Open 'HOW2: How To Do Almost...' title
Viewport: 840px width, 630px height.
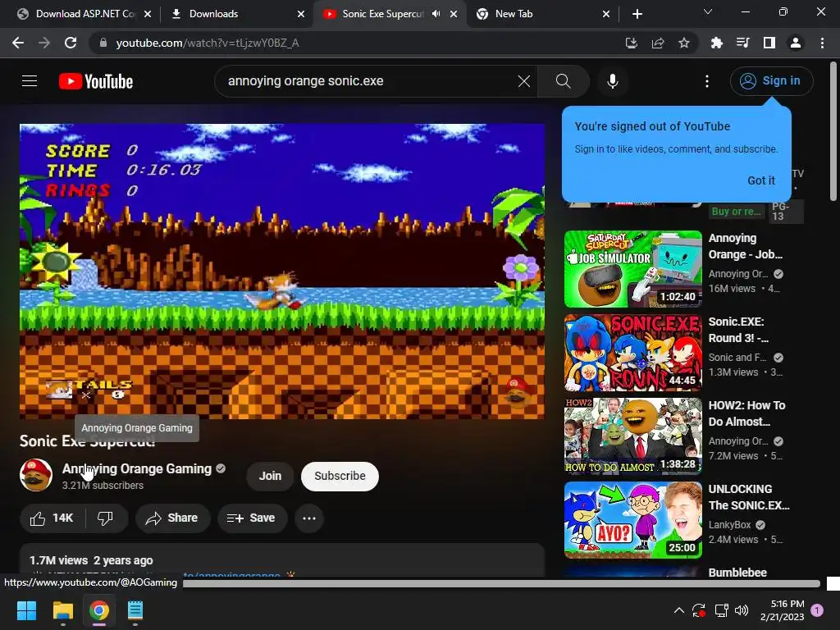pos(746,413)
